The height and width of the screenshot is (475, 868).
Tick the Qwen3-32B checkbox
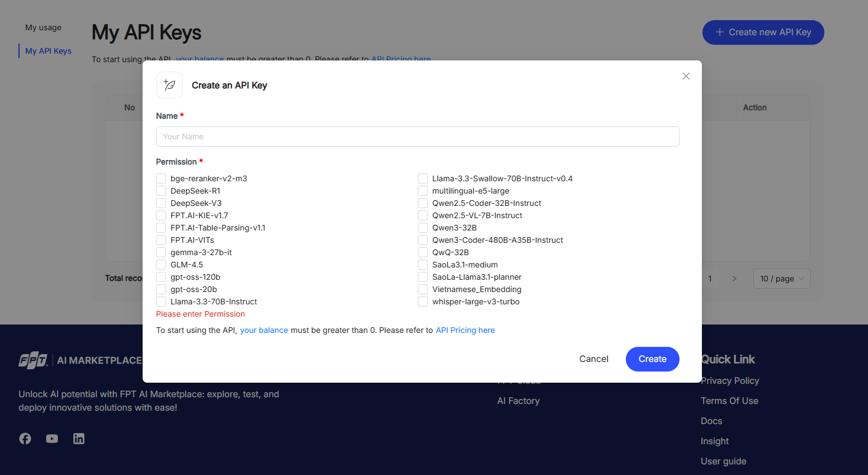(423, 228)
